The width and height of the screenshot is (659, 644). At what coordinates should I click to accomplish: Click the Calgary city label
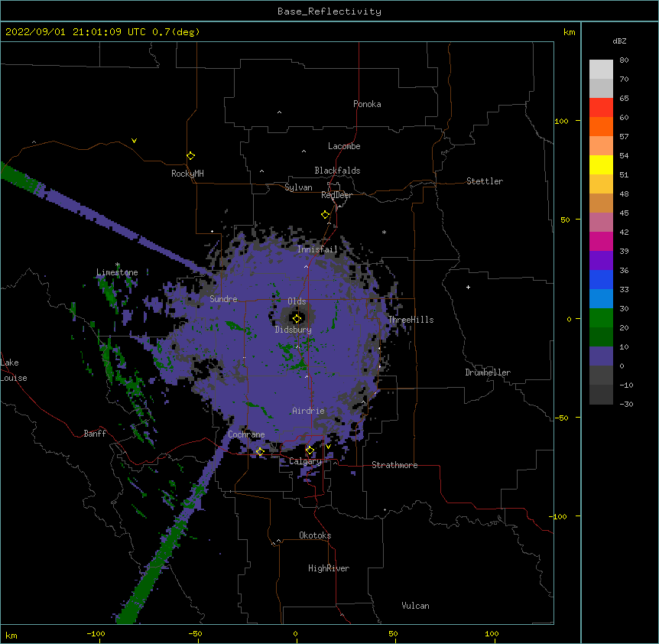pyautogui.click(x=305, y=461)
